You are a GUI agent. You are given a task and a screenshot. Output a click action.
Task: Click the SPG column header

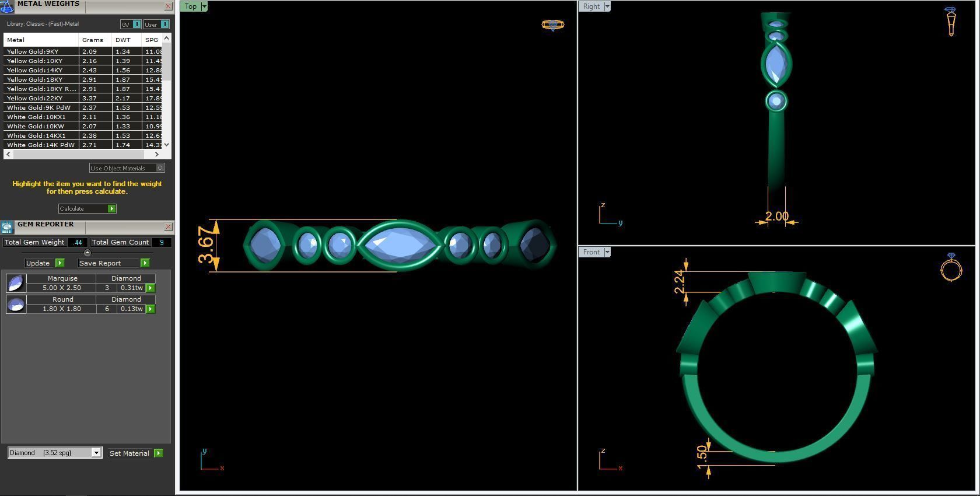152,40
